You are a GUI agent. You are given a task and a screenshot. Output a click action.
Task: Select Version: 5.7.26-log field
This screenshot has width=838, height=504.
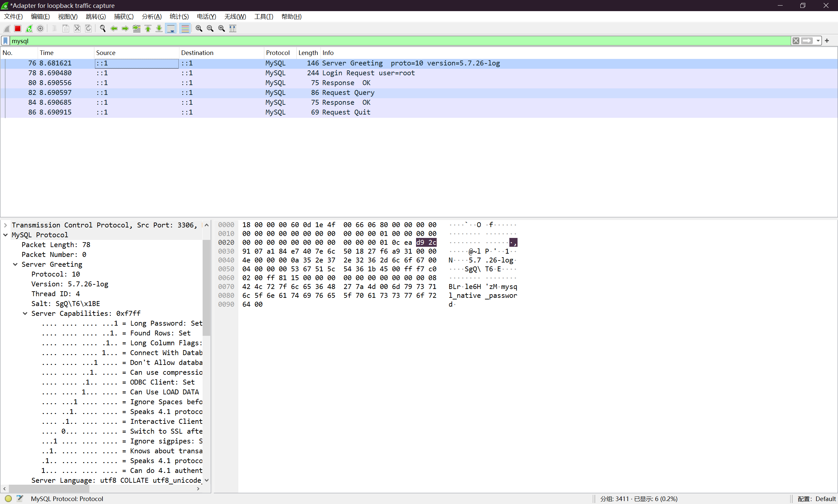pyautogui.click(x=70, y=284)
